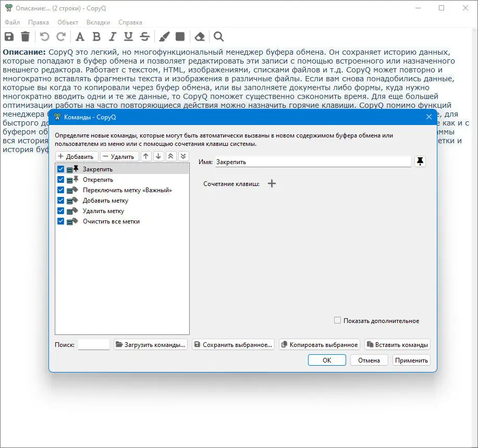Select the Удалить метку row

[122, 211]
